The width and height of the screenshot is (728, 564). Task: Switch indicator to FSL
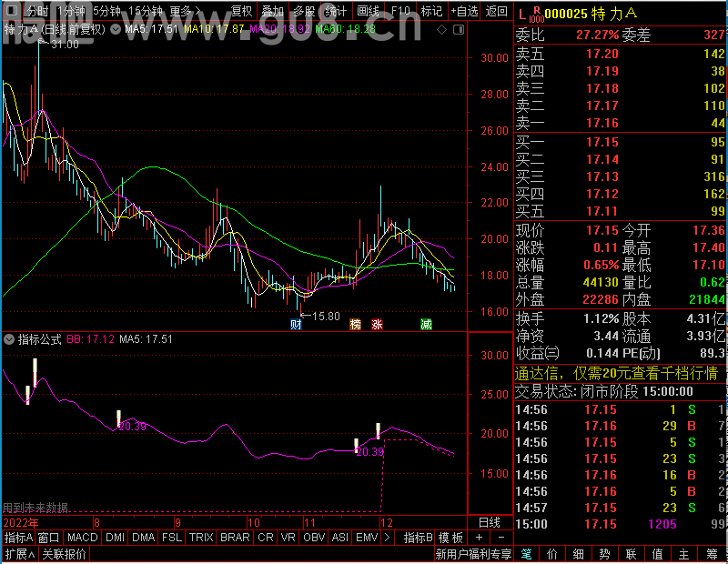pos(172,538)
